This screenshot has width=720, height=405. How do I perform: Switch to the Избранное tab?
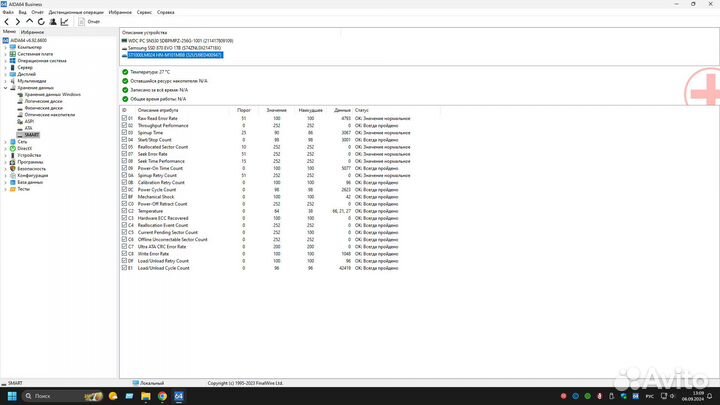click(33, 32)
